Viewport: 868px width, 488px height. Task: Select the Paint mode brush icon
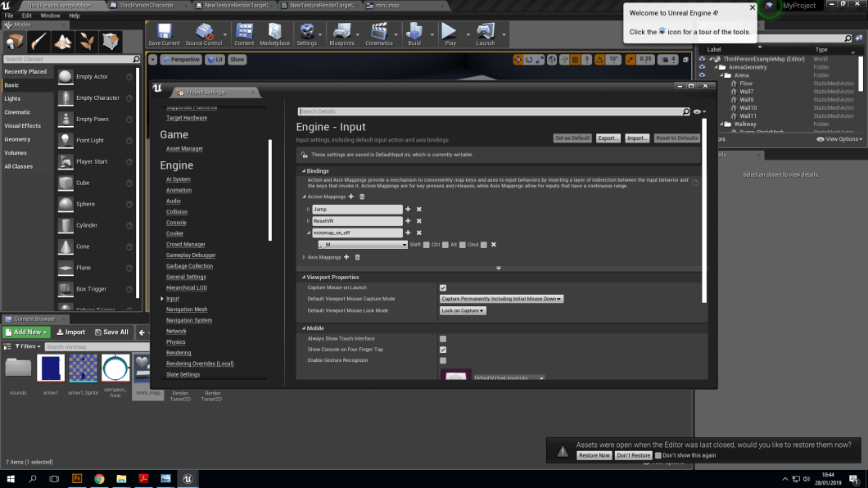point(38,42)
